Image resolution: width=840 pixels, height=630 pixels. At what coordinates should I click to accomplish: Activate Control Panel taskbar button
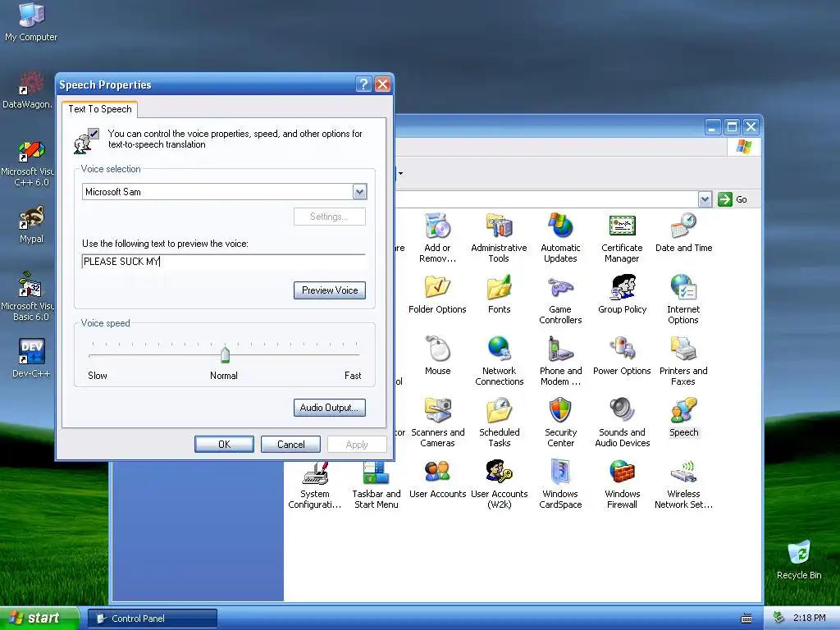[152, 619]
